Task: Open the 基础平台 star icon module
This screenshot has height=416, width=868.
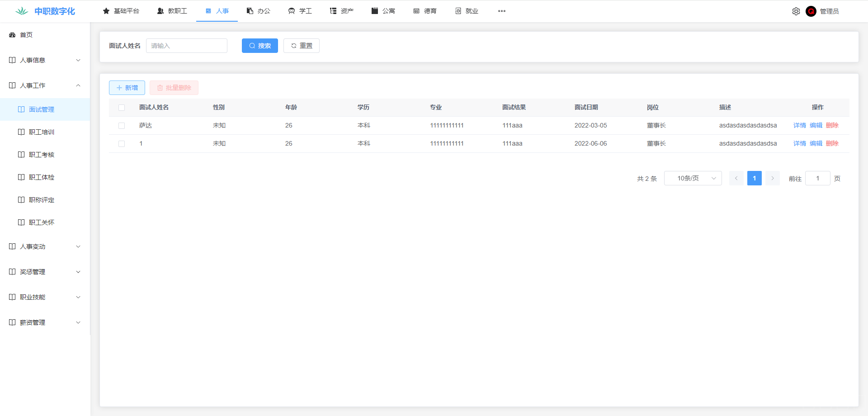Action: (106, 11)
